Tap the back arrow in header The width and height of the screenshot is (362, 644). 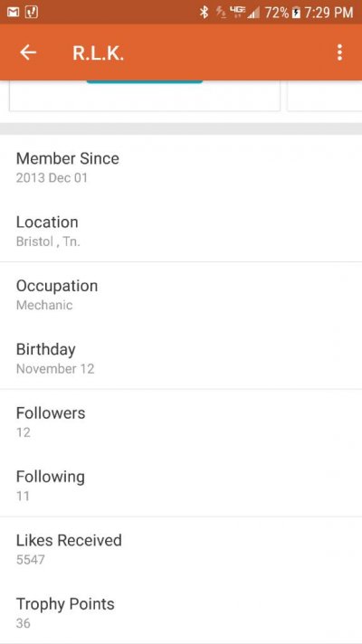click(x=28, y=52)
